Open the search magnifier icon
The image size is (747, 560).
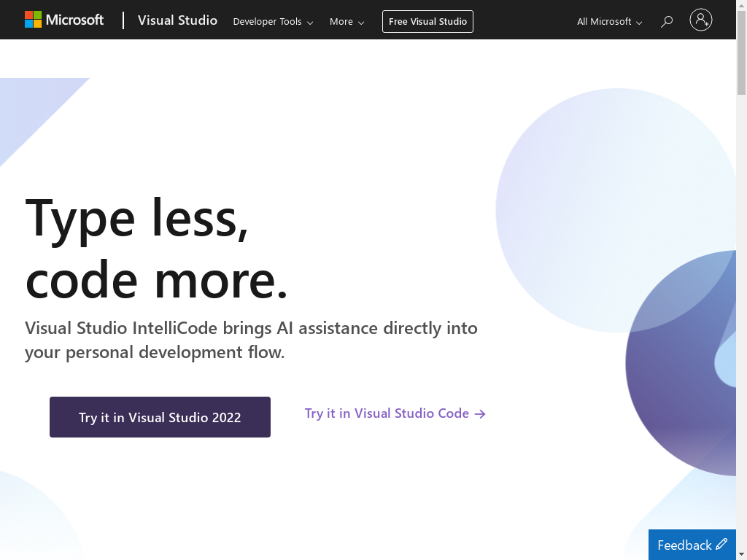click(x=667, y=21)
